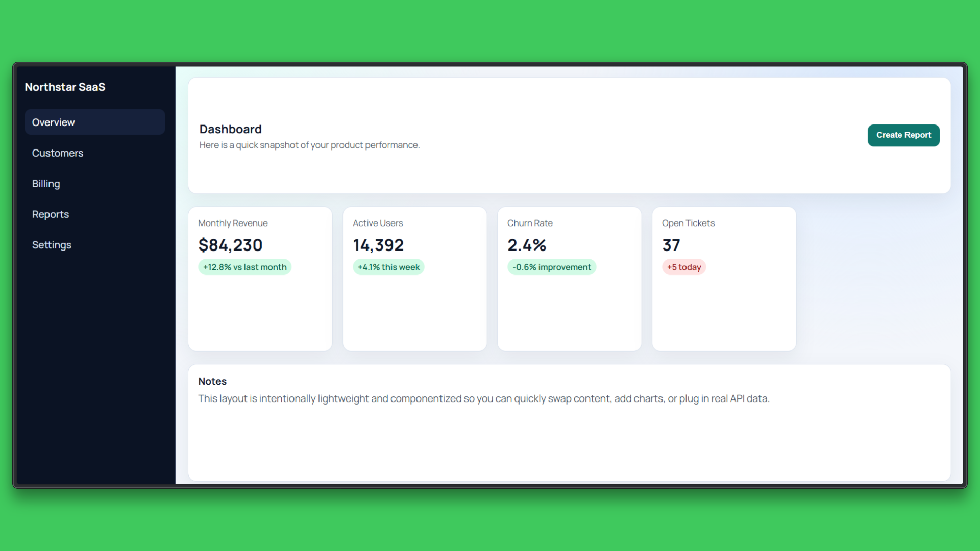
Task: Click the Northstar SaaS brand title
Action: [x=65, y=87]
